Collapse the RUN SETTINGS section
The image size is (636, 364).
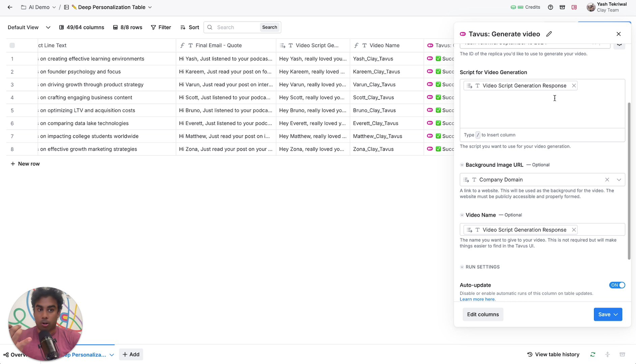tap(462, 267)
